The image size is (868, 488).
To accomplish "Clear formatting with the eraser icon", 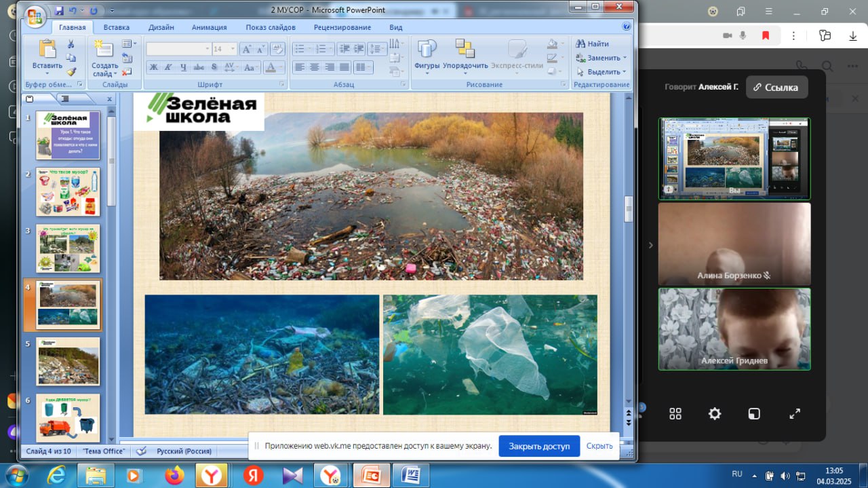I will pos(277,49).
